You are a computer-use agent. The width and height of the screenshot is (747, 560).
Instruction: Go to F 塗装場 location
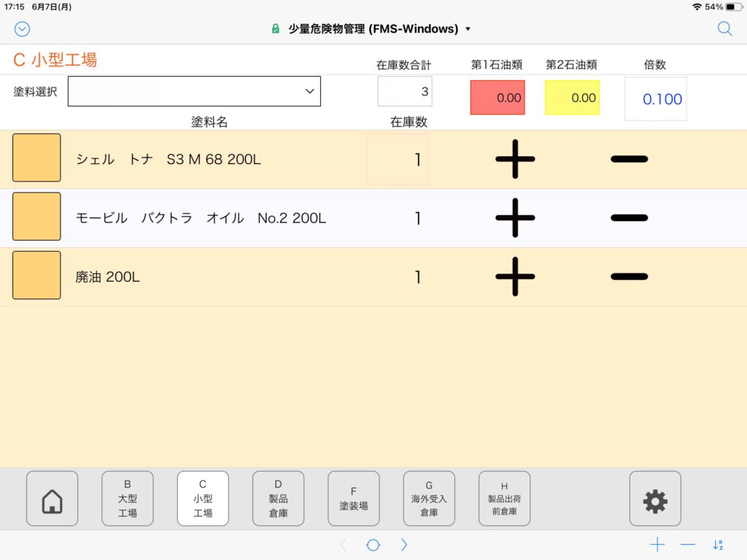tap(353, 499)
